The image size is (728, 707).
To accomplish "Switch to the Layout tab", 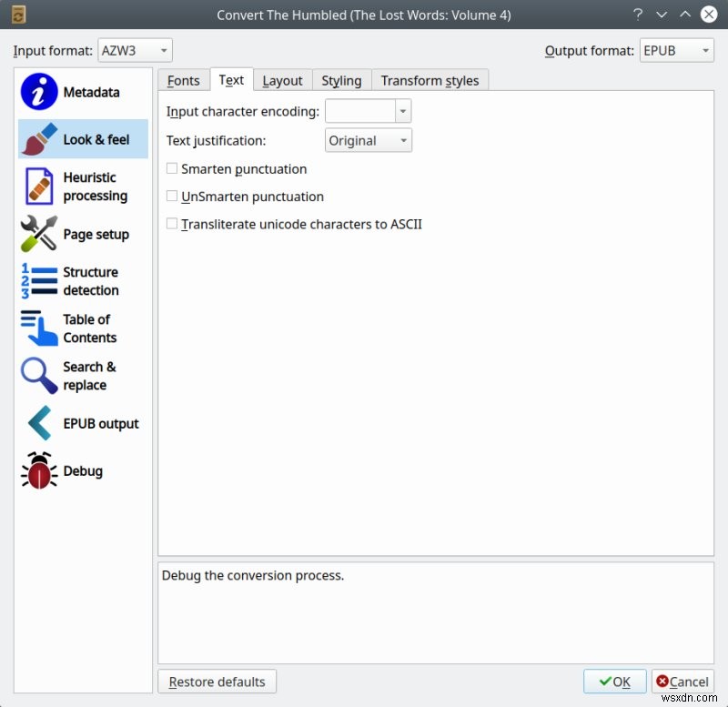I will 282,80.
